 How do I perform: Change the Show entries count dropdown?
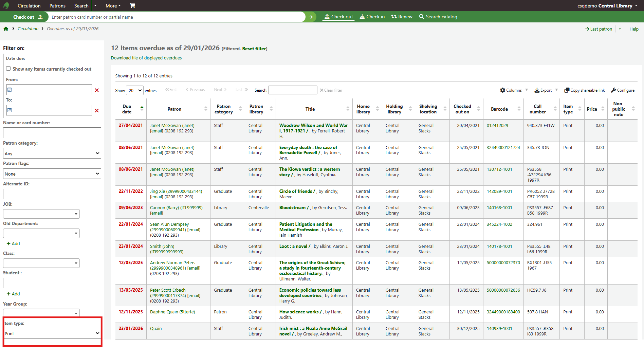click(x=134, y=91)
